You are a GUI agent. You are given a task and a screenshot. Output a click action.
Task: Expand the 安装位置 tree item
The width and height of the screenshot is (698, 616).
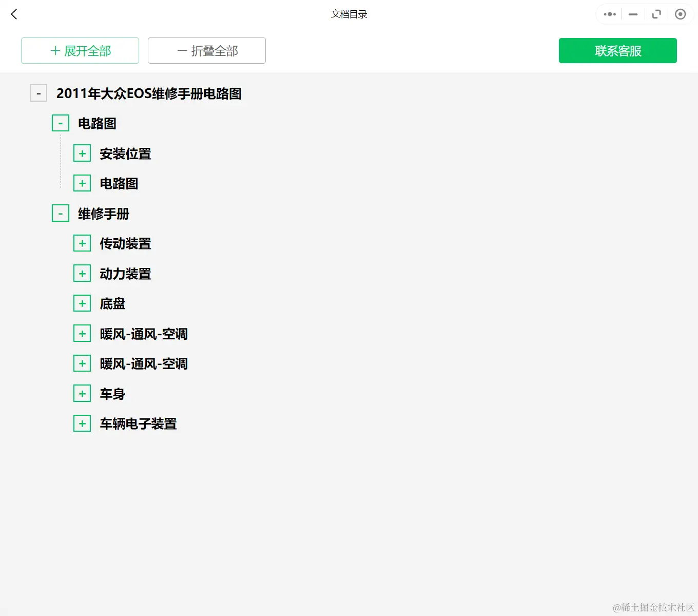click(x=82, y=152)
